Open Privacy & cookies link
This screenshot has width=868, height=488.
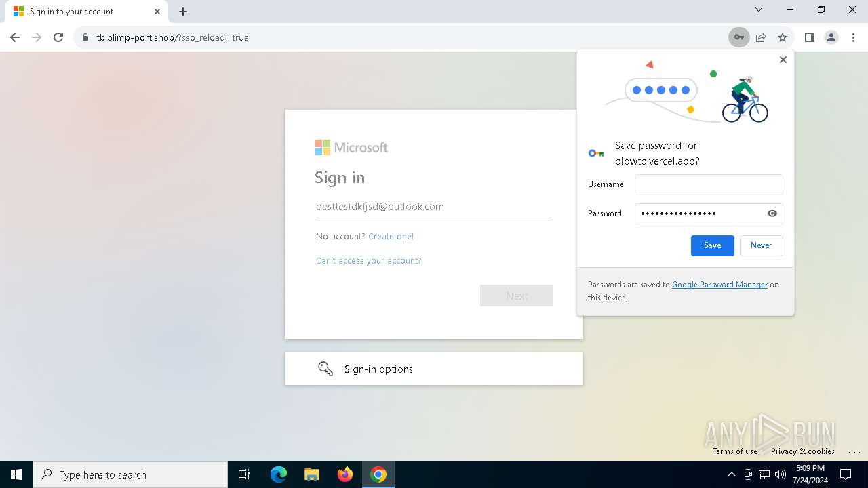coord(803,451)
